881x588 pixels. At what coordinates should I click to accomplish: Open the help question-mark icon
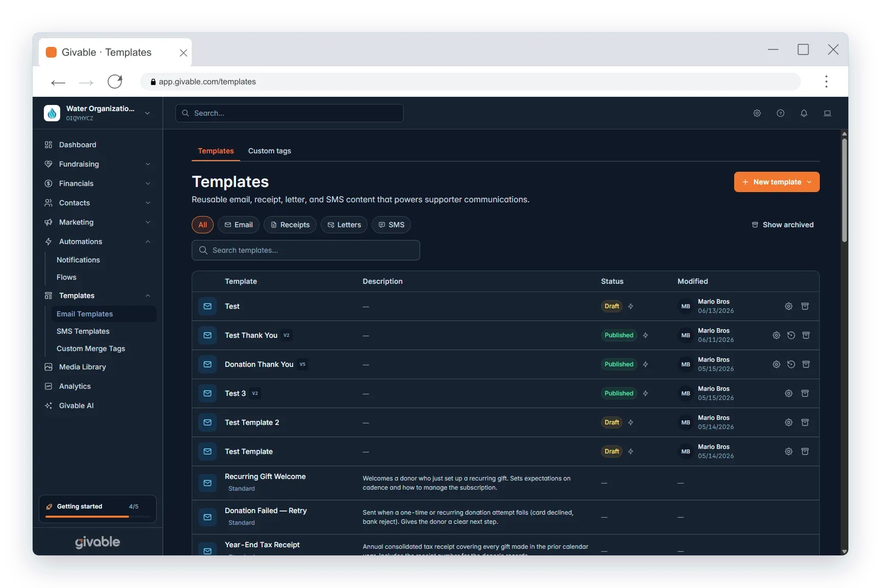pos(781,113)
